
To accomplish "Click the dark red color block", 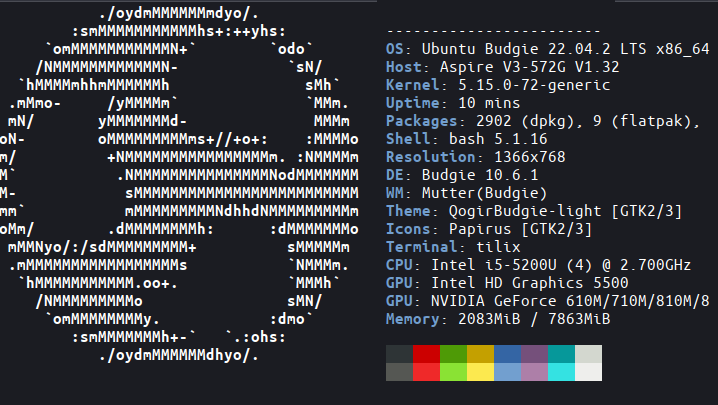I will 426,354.
